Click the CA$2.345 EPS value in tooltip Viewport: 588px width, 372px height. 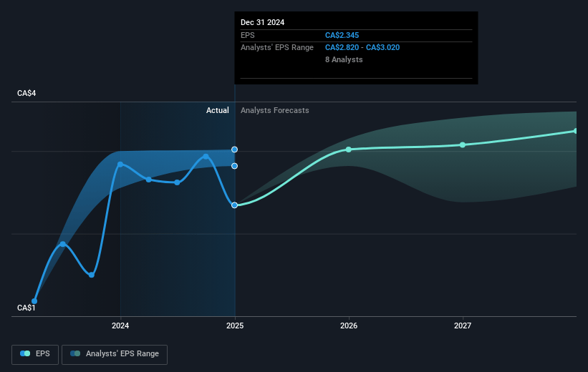(342, 35)
